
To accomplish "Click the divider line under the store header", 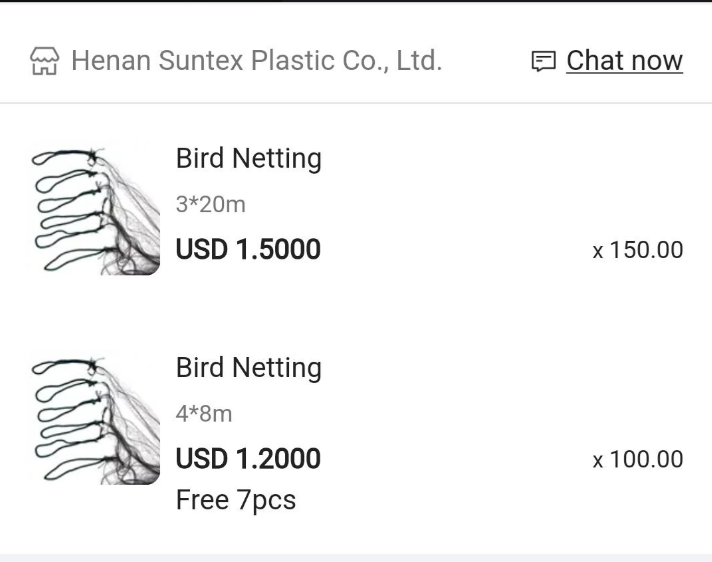I will [356, 103].
